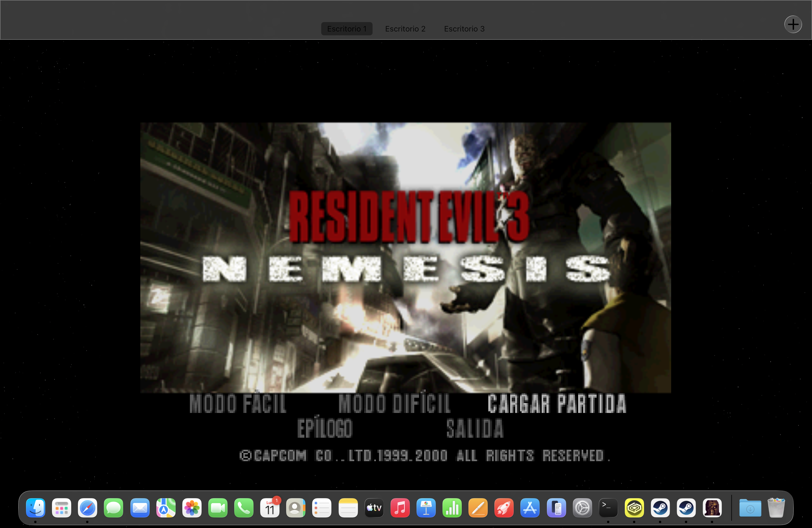
Task: Open Finder from the Dock
Action: point(35,508)
